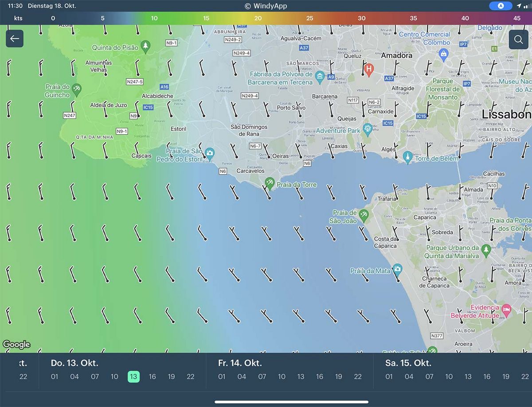
Task: Select Praia de São Pedro do Estoril camera marker
Action: point(210,153)
